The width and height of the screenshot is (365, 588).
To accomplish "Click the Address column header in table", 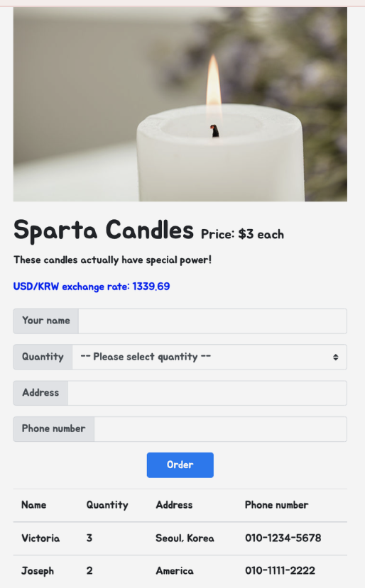I will (174, 505).
